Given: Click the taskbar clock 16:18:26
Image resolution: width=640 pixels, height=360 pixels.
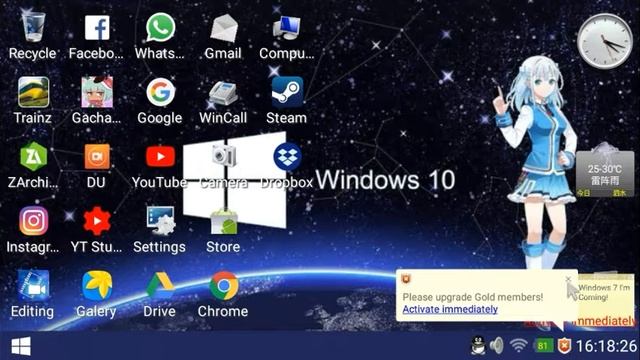Looking at the screenshot, I should pos(607,346).
